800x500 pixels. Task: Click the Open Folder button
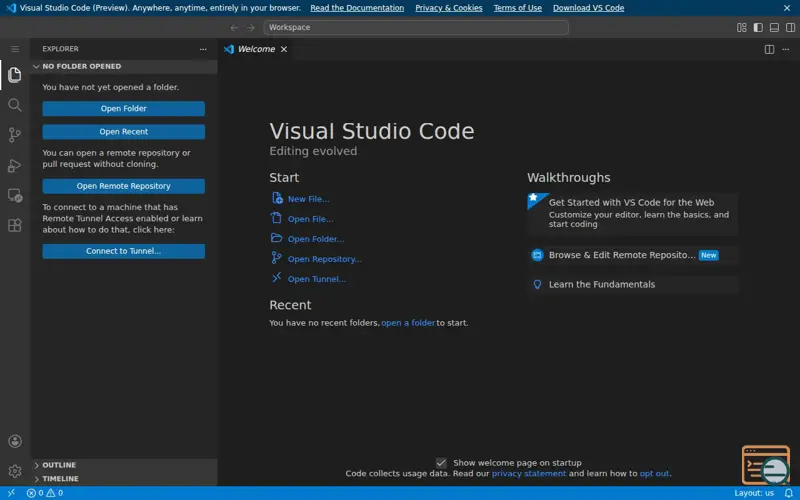click(123, 109)
